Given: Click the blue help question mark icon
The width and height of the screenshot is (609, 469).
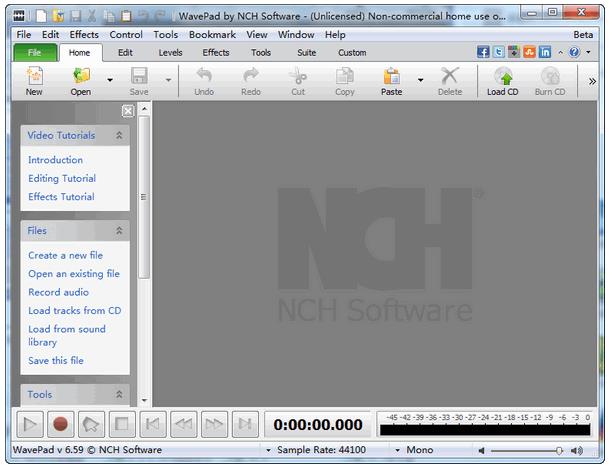Looking at the screenshot, I should [x=574, y=52].
